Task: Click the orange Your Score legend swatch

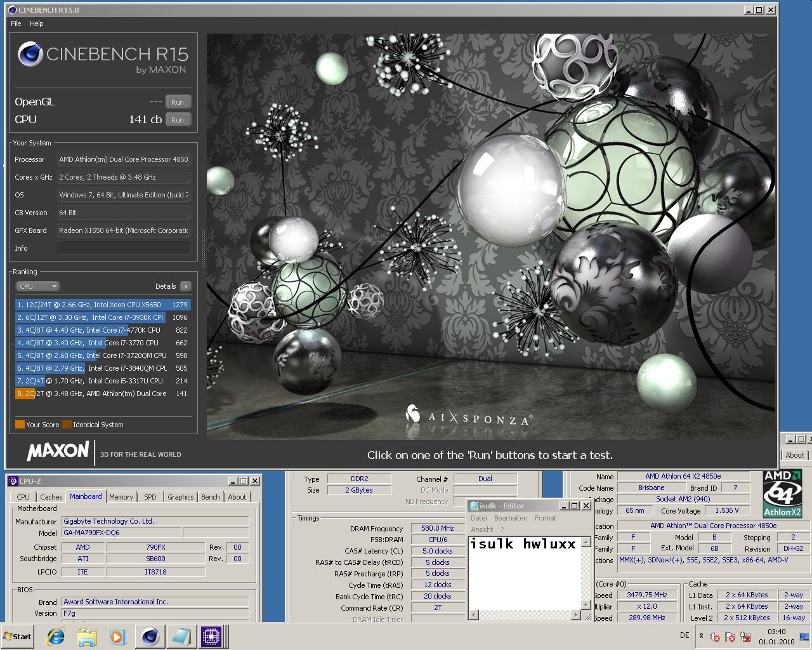Action: tap(20, 425)
